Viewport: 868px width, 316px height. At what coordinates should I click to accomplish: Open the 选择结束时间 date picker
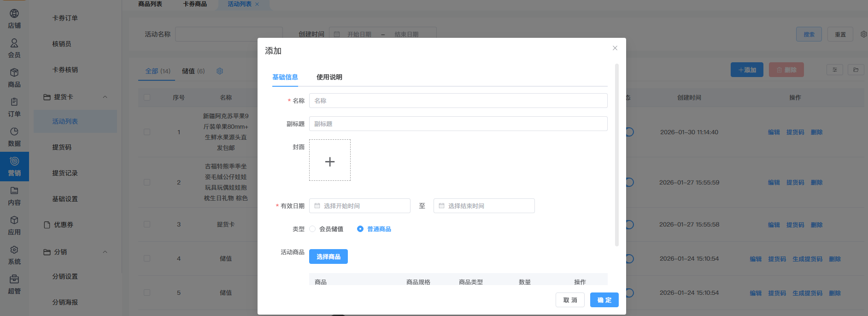click(484, 206)
